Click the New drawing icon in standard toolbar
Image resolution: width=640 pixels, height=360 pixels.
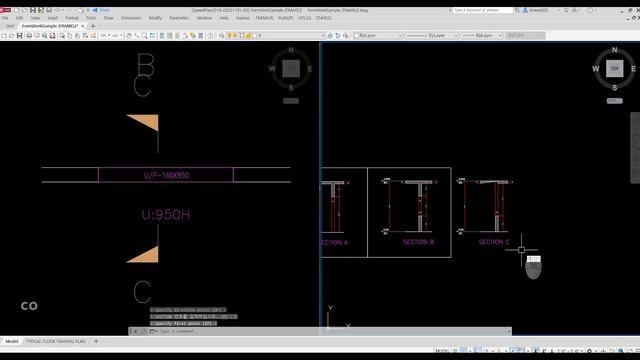tap(4, 36)
